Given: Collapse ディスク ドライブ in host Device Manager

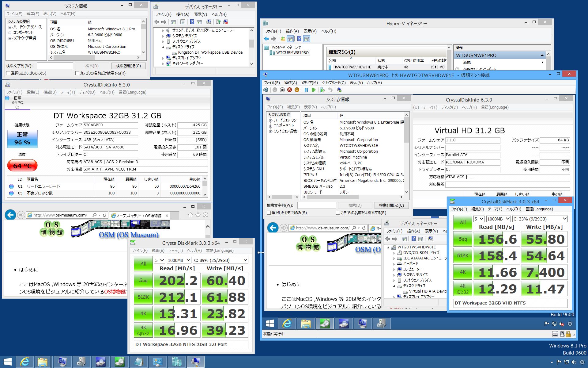Looking at the screenshot, I should (x=163, y=47).
